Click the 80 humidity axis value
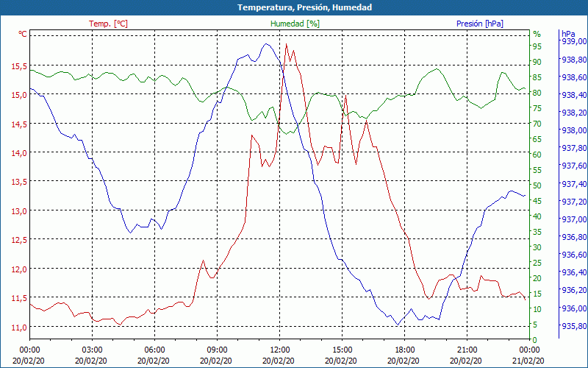 pyautogui.click(x=537, y=93)
